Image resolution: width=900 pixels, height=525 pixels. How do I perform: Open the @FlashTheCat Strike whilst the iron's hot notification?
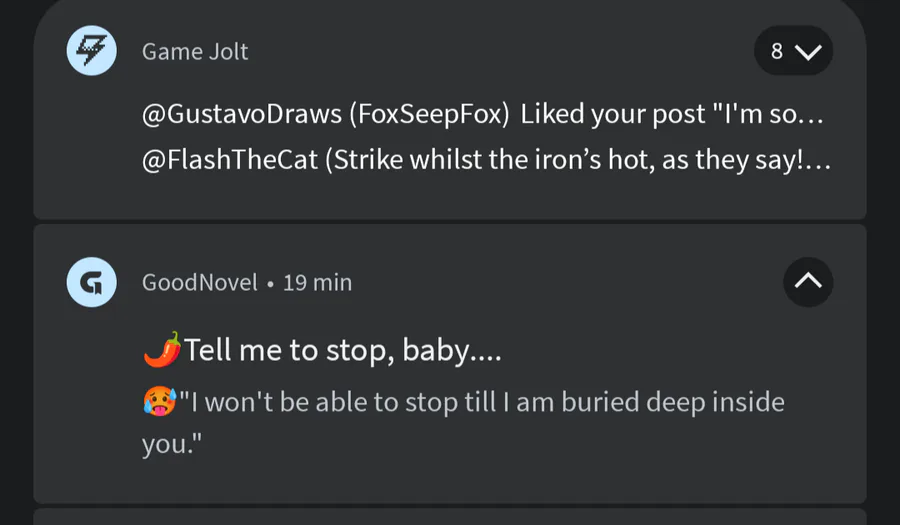(486, 159)
